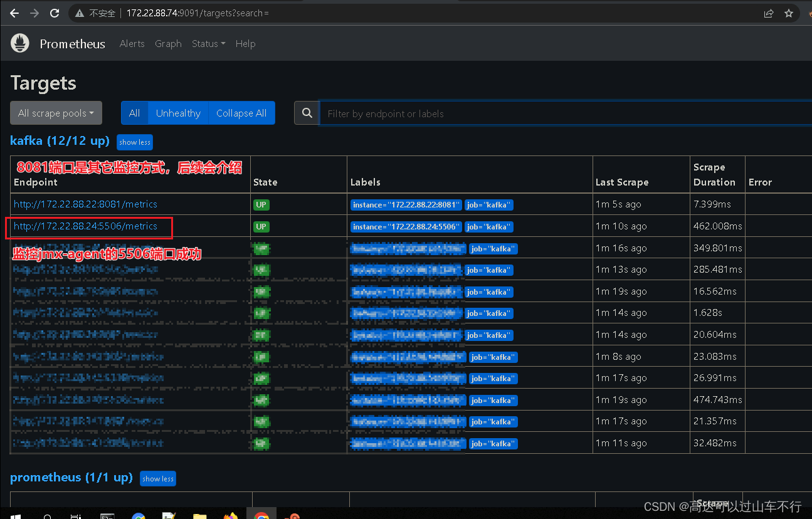The image size is (812, 519).
Task: Click the 349.801ms scrape duration
Action: [717, 248]
